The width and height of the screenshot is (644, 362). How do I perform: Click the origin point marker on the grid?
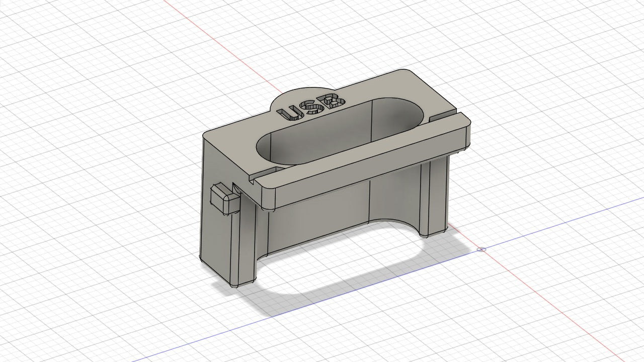[x=480, y=250]
